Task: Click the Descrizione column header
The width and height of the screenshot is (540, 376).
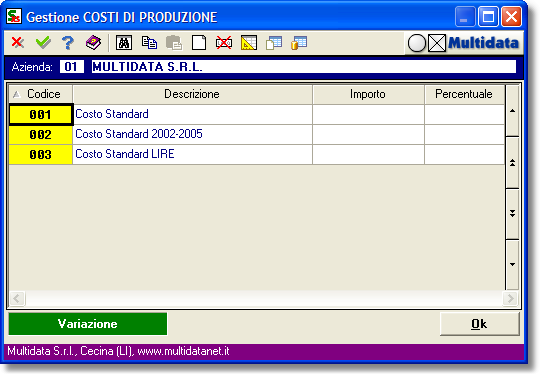Action: (192, 94)
